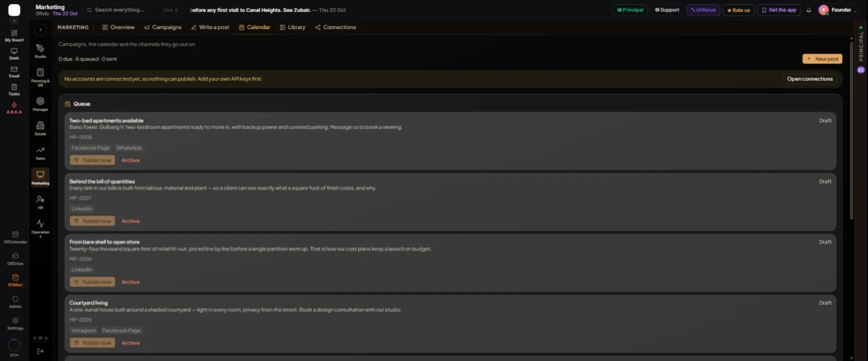Publish now Behind the bill of quantities
Image resolution: width=868 pixels, height=361 pixels.
pyautogui.click(x=92, y=221)
